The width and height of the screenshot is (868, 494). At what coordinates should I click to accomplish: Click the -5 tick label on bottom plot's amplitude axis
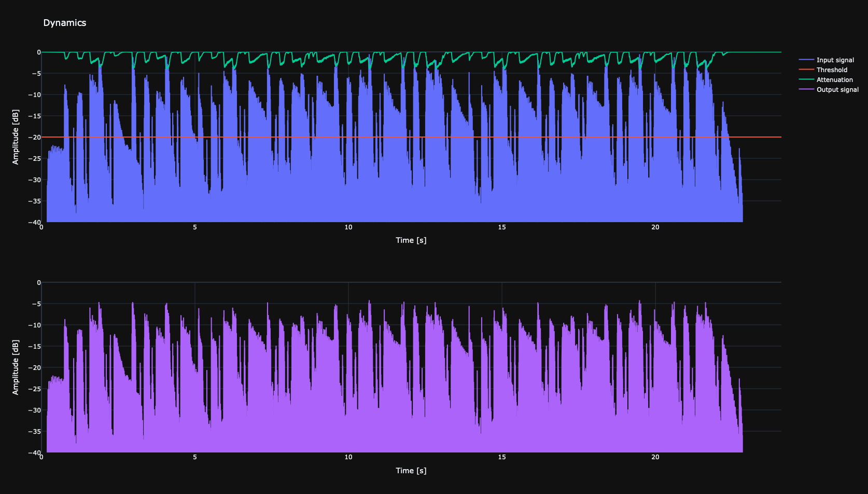click(x=36, y=304)
